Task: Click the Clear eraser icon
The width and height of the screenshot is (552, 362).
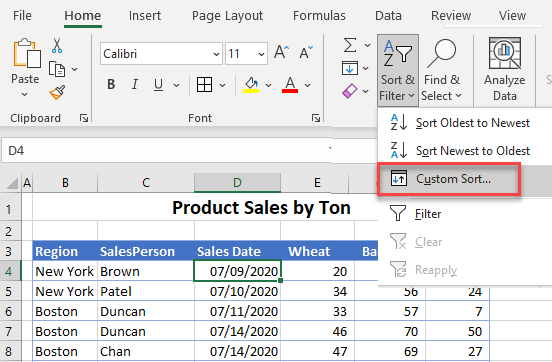Action: (350, 91)
